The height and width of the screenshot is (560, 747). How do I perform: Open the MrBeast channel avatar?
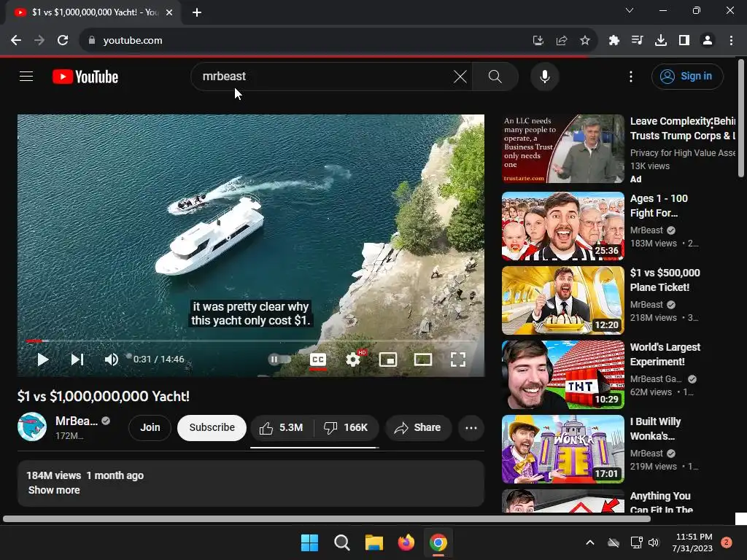point(32,427)
